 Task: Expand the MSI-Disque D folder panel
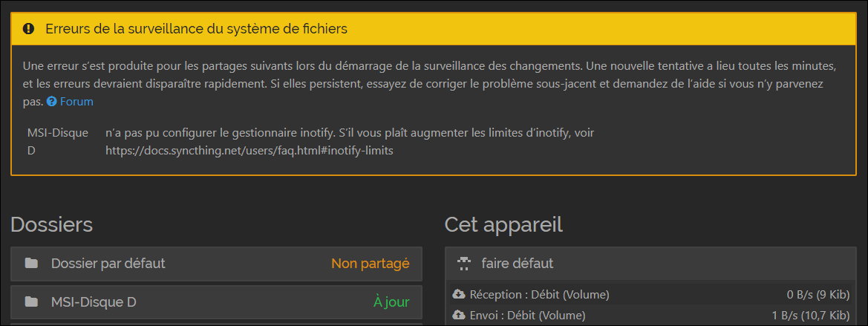[x=217, y=302]
